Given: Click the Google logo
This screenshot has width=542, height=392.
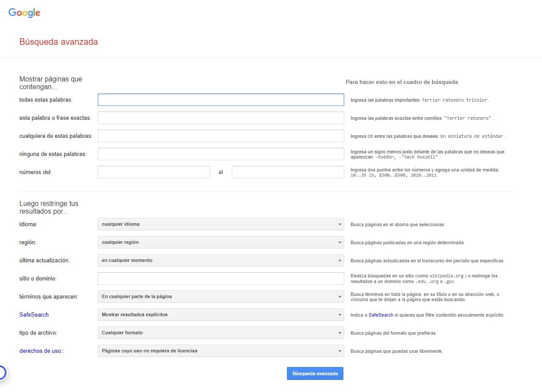Looking at the screenshot, I should (x=24, y=12).
